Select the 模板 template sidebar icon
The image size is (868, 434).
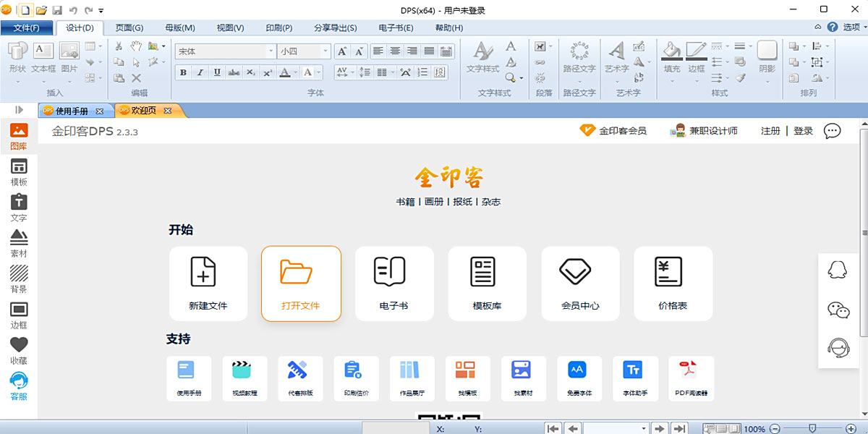[x=19, y=173]
